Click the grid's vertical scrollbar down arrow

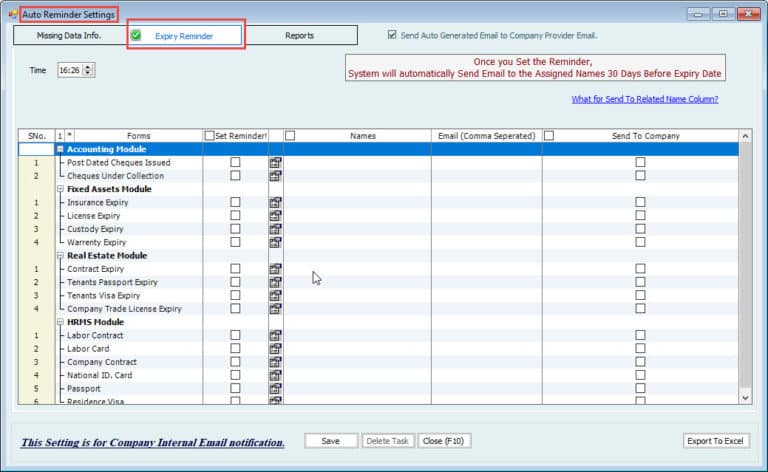click(744, 397)
